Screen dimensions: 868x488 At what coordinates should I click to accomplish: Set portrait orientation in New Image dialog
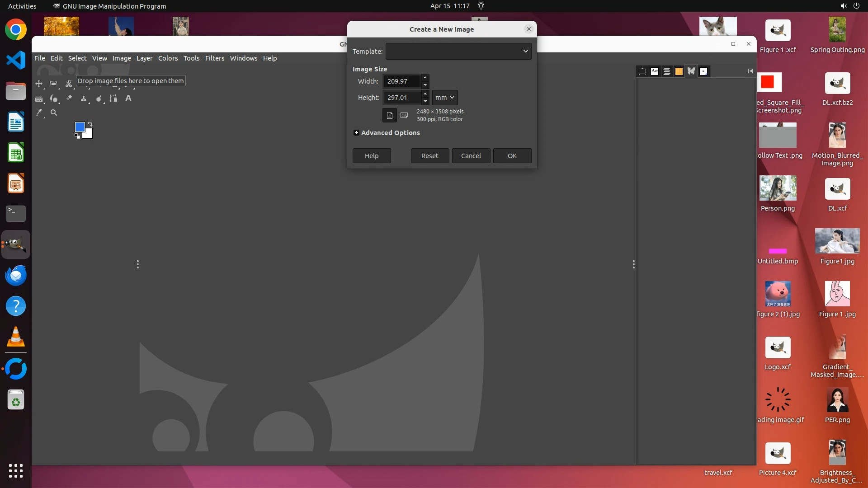[389, 115]
